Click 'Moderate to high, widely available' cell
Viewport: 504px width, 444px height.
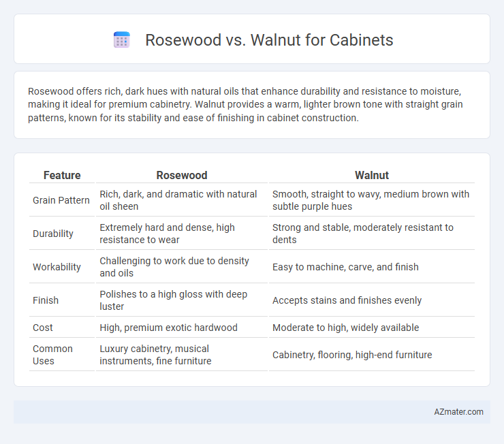pos(345,328)
